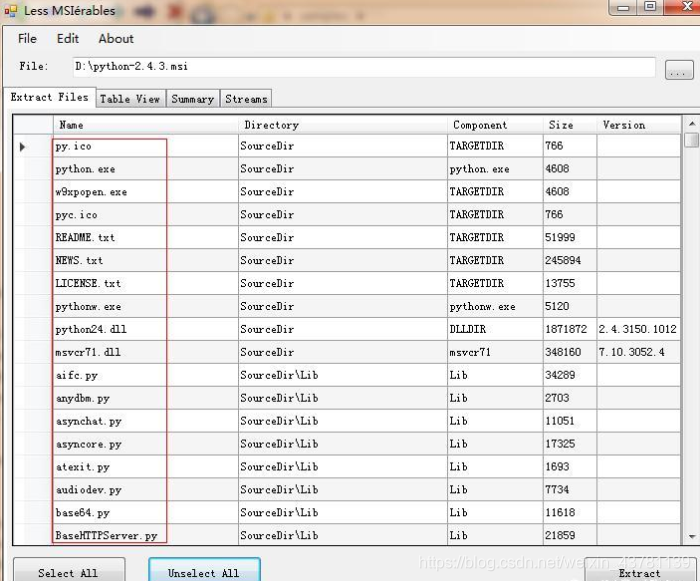
Task: Select the Extract Files tab
Action: [50, 97]
